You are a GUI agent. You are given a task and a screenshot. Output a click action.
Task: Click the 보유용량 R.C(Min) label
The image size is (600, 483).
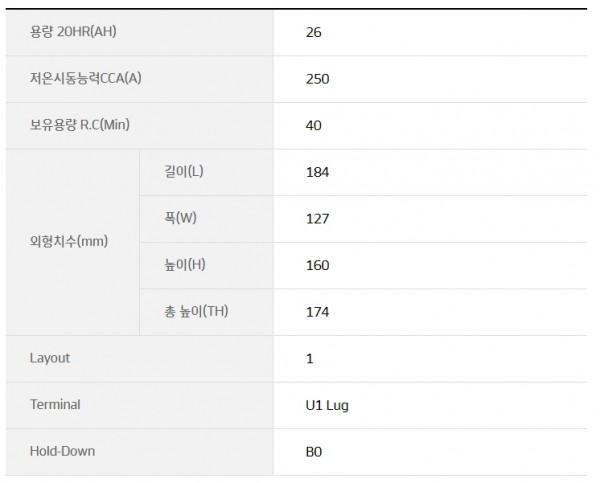(x=80, y=125)
